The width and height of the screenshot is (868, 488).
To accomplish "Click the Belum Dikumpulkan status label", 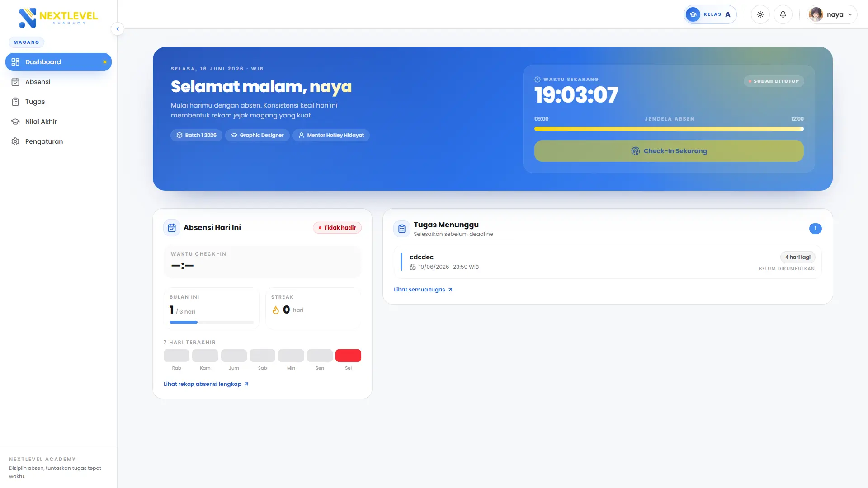I will [787, 269].
